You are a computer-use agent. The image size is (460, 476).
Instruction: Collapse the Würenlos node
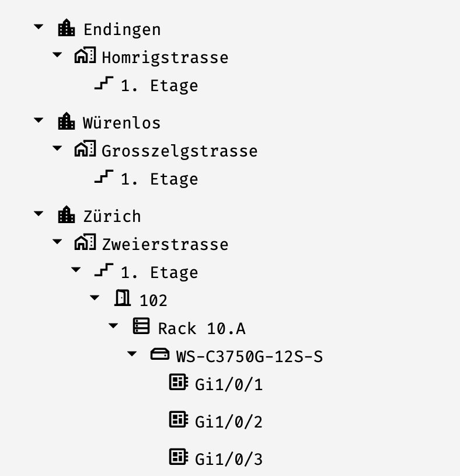pos(39,121)
